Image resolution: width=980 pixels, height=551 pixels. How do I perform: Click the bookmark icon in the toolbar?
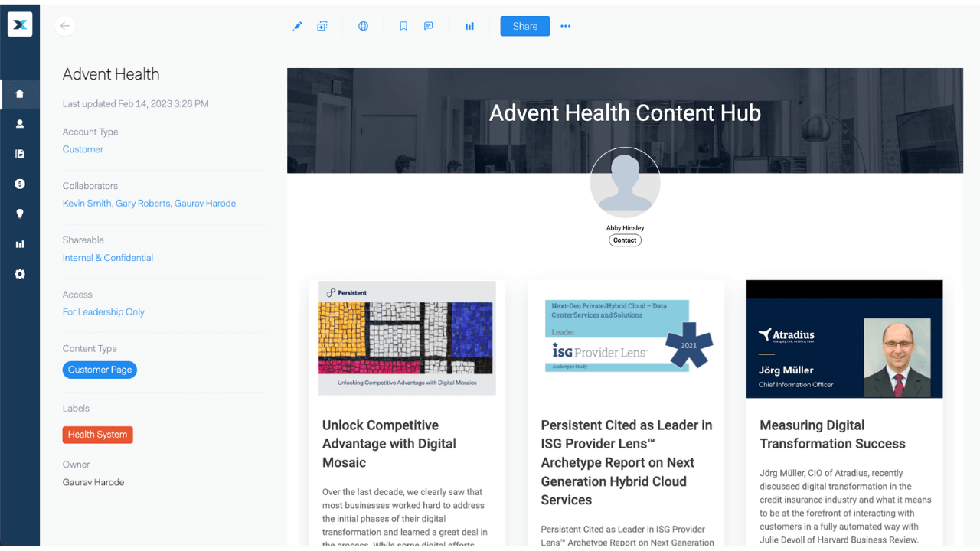pos(403,26)
